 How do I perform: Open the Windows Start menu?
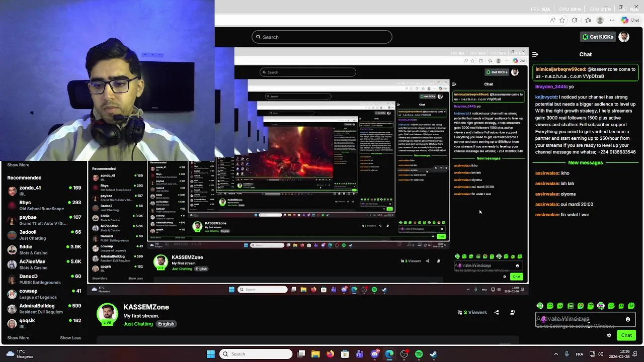click(211, 354)
